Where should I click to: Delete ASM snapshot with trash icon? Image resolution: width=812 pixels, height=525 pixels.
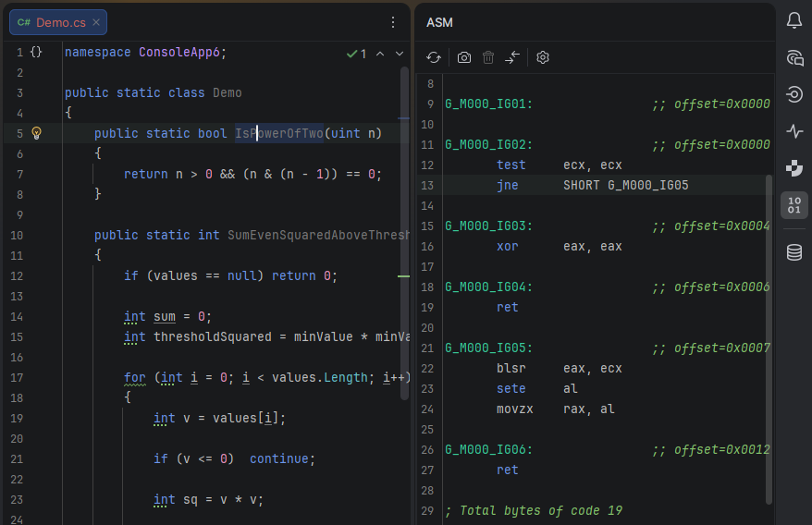point(488,57)
